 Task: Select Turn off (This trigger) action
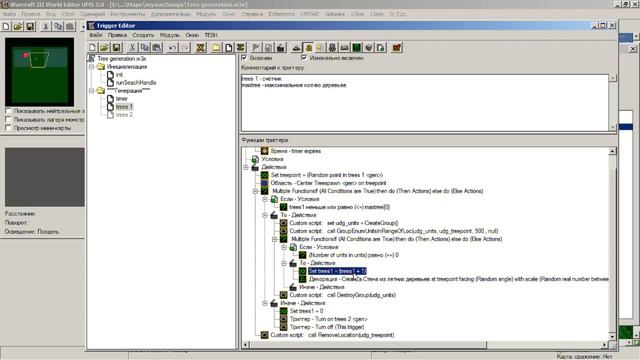(x=327, y=327)
